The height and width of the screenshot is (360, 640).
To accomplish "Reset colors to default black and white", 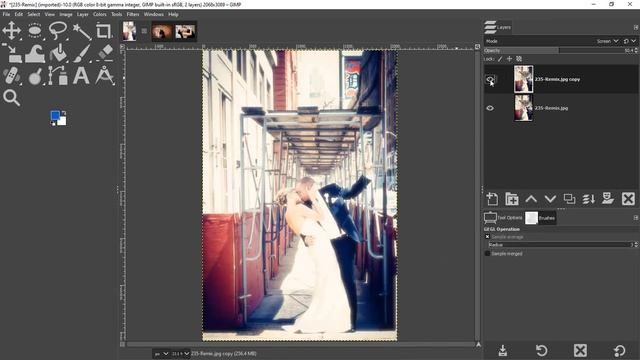I will pyautogui.click(x=53, y=123).
